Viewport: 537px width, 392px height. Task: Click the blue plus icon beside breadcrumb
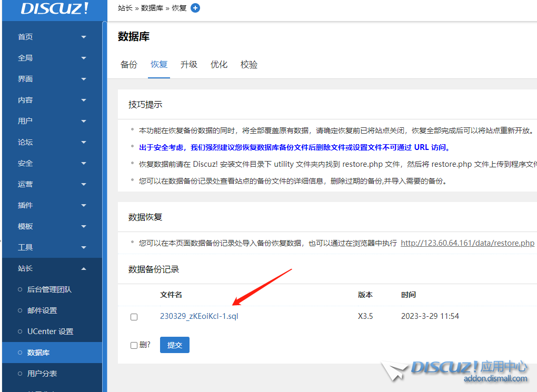(195, 8)
